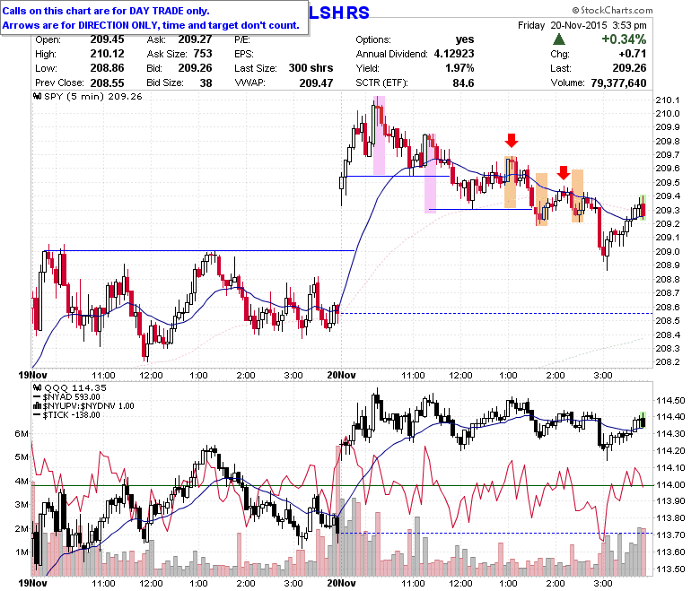Click the Last price 209.26 in quote panel
Image resolution: width=700 pixels, height=591 pixels.
click(x=629, y=68)
